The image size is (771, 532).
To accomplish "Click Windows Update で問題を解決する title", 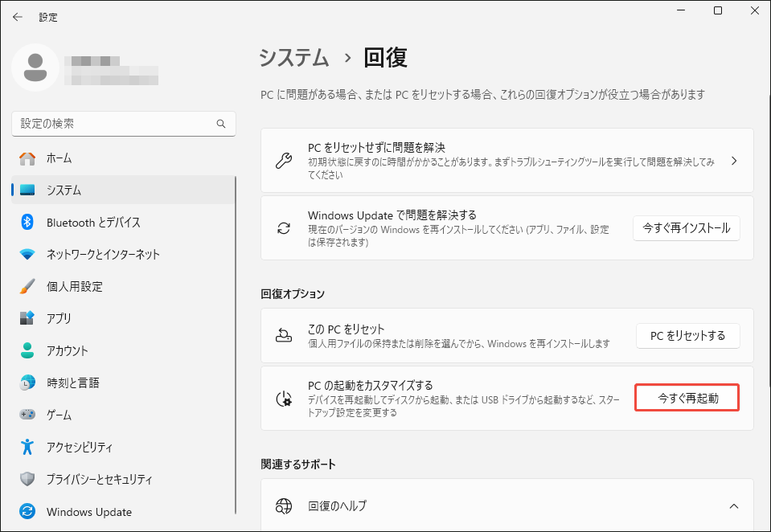I will click(392, 215).
